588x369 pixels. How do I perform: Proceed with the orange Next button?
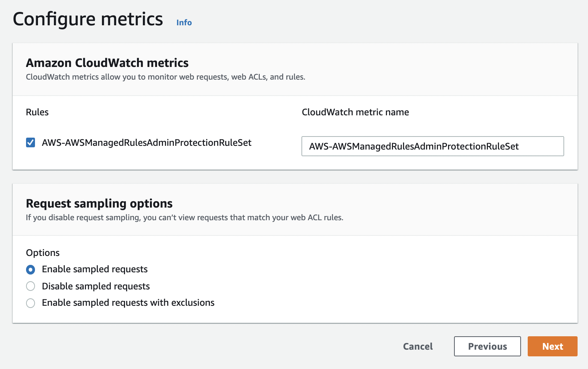coord(552,346)
